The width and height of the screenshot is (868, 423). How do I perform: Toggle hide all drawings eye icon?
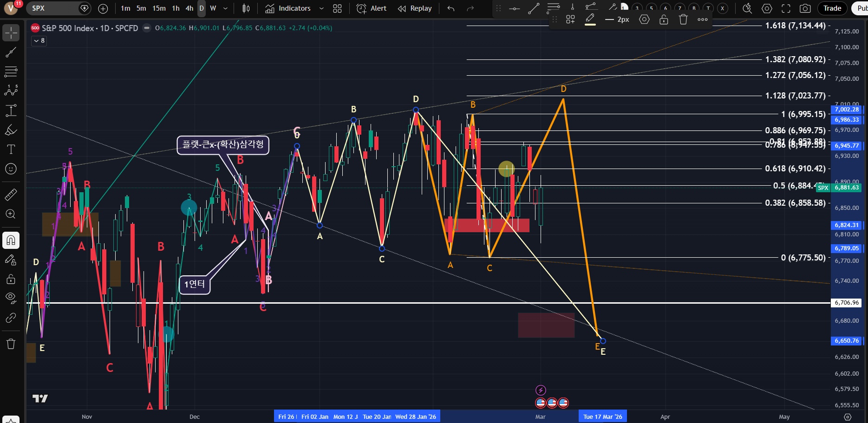(11, 297)
